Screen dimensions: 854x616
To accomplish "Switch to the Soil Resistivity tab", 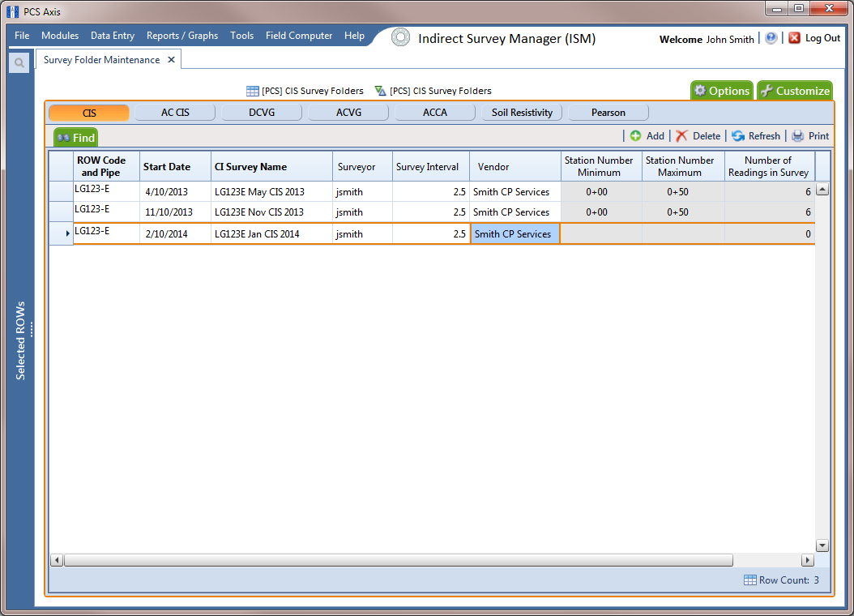I will click(x=522, y=113).
